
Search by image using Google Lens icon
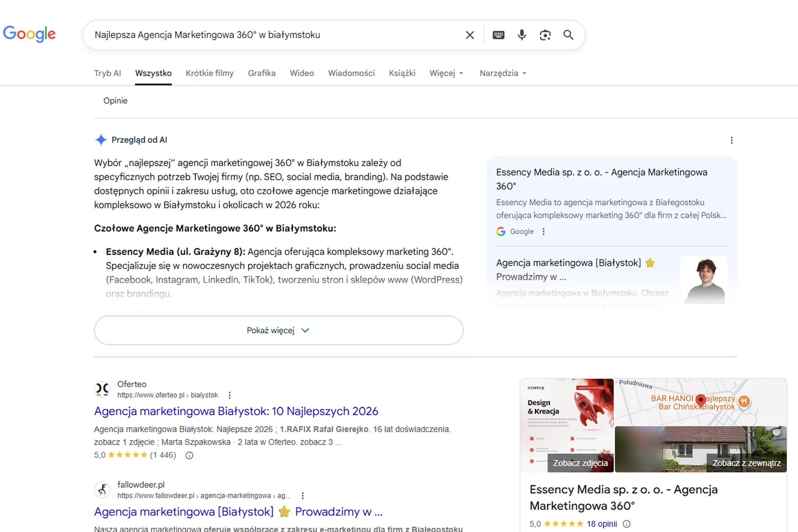coord(545,35)
